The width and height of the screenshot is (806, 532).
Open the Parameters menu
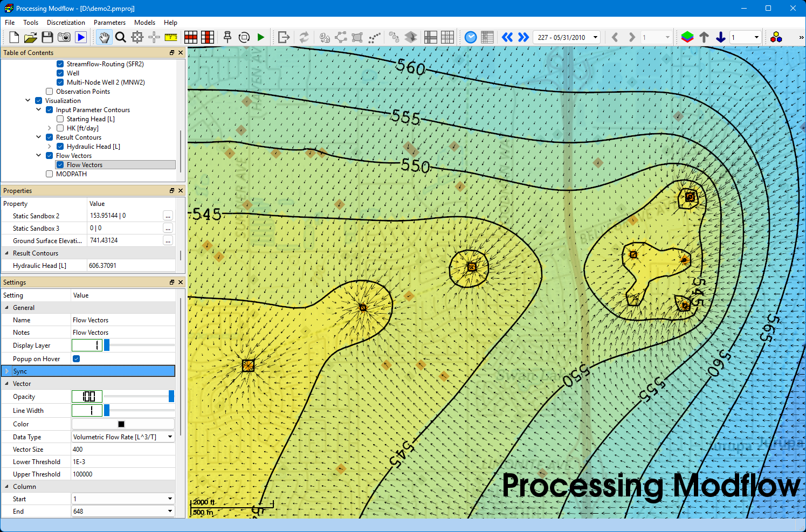pyautogui.click(x=109, y=23)
